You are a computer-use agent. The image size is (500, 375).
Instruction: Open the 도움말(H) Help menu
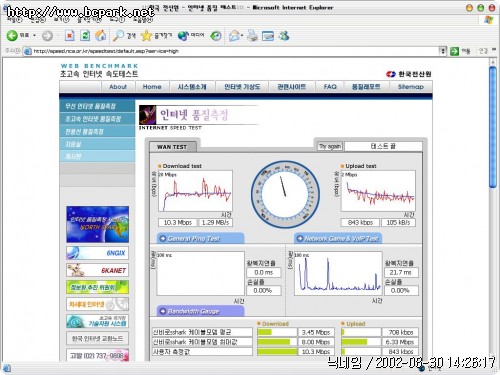point(143,20)
